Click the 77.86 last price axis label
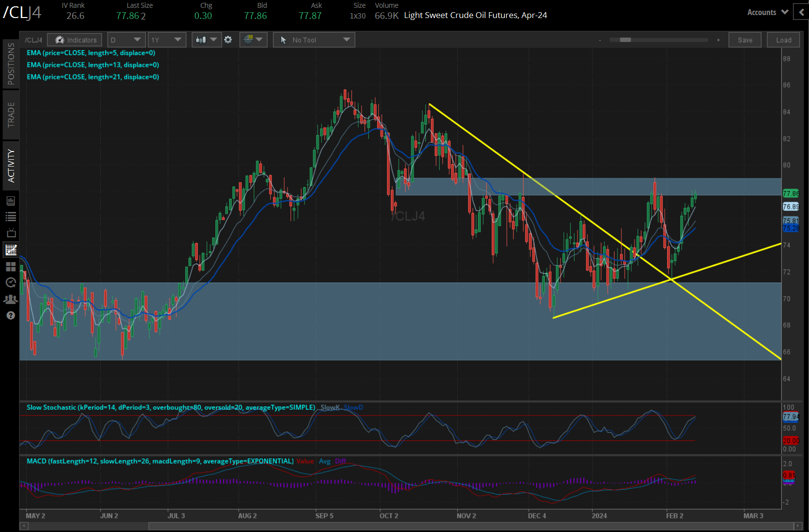809x532 pixels. 790,193
